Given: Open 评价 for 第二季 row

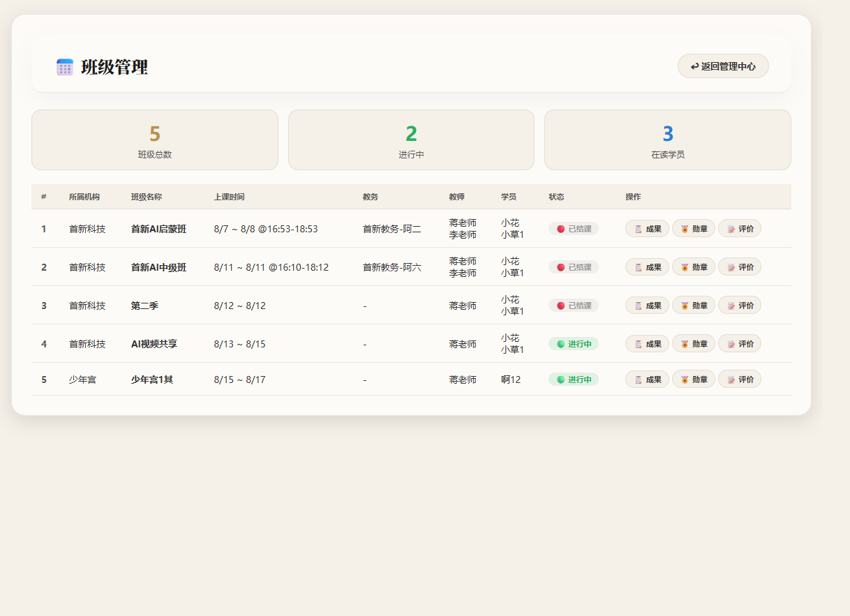Looking at the screenshot, I should (740, 306).
